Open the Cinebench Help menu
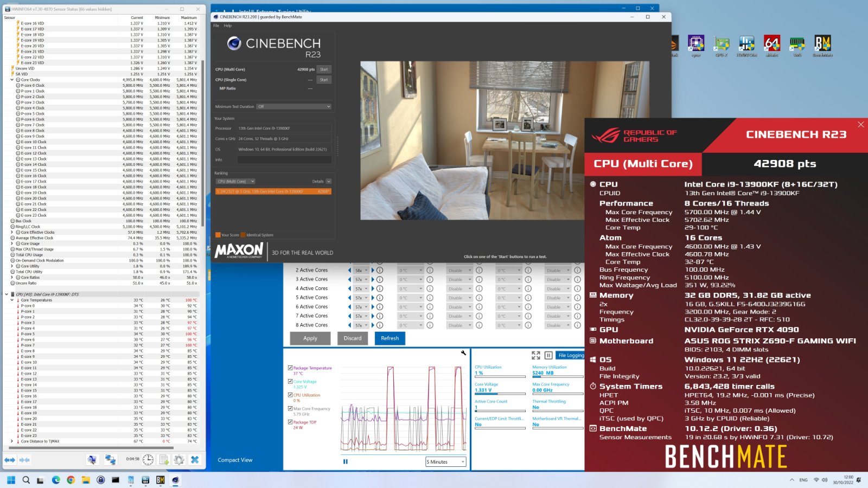Screen dimensions: 868x488 click(228, 25)
